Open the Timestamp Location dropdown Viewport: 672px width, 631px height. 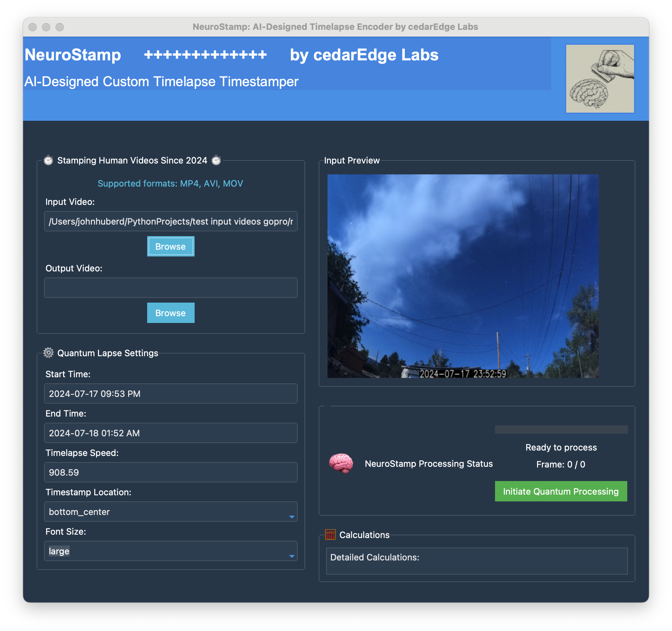click(171, 512)
